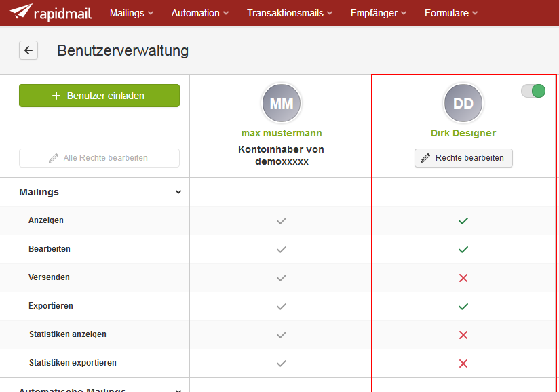Toggle Dirk Designer's Exportieren permission checkmark
This screenshot has width=559, height=392.
[x=463, y=307]
